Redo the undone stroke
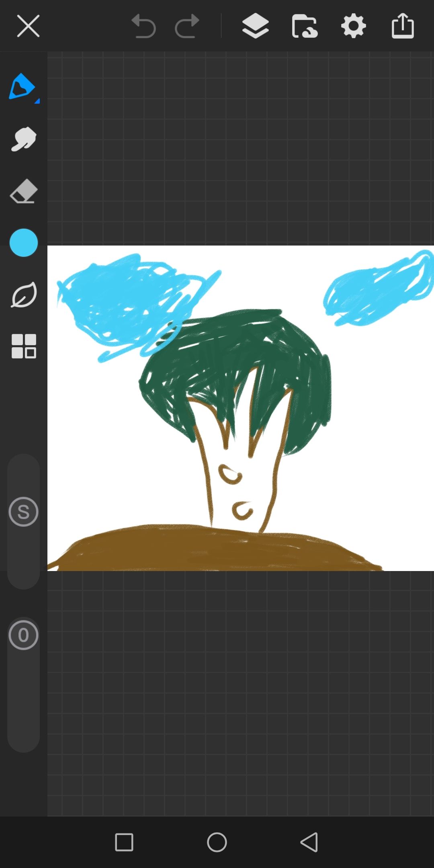 (187, 26)
